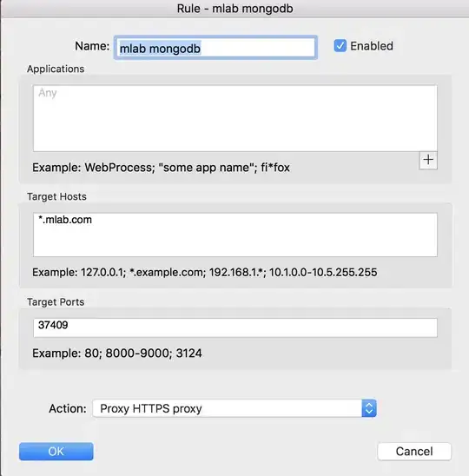This screenshot has width=469, height=476.
Task: Click the example ports text 80; 8000-9000; 3124
Action: 117,354
